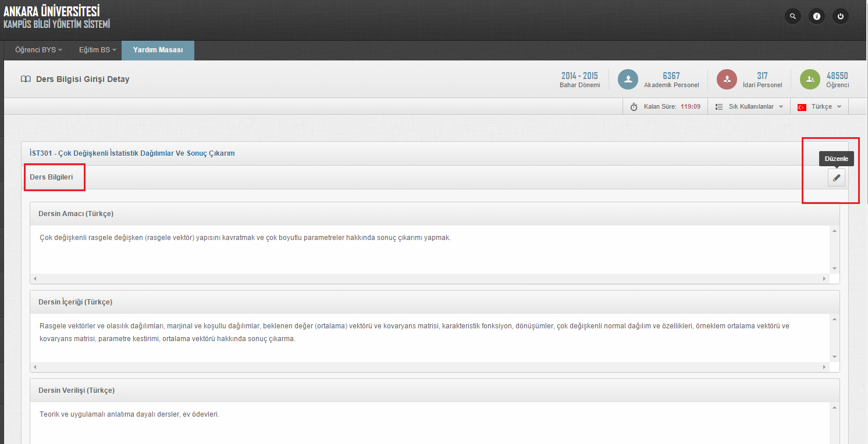Click the list icon beside Sık Kullanılanlar
Image resolution: width=868 pixels, height=444 pixels.
[719, 107]
